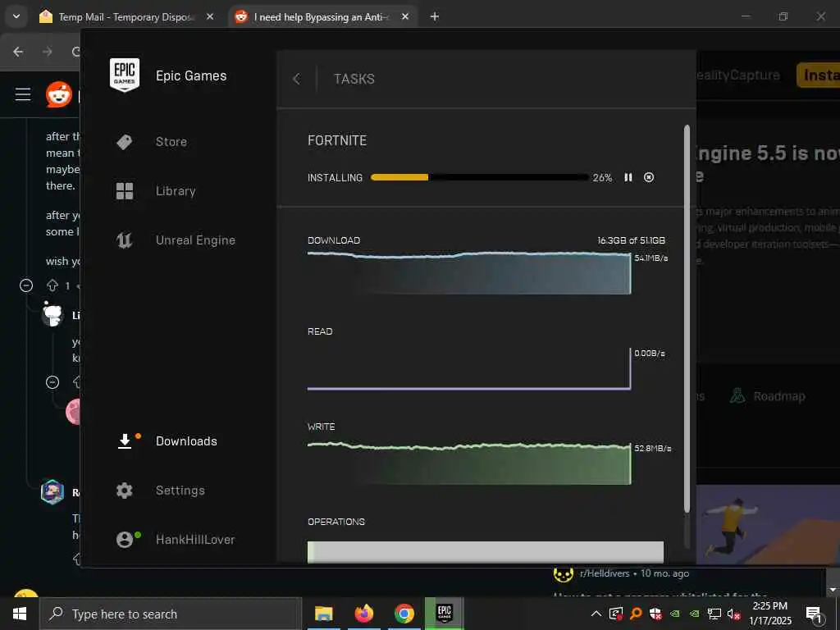The width and height of the screenshot is (840, 630).
Task: Click the 16.3GB of 51.1GB text
Action: tap(631, 240)
